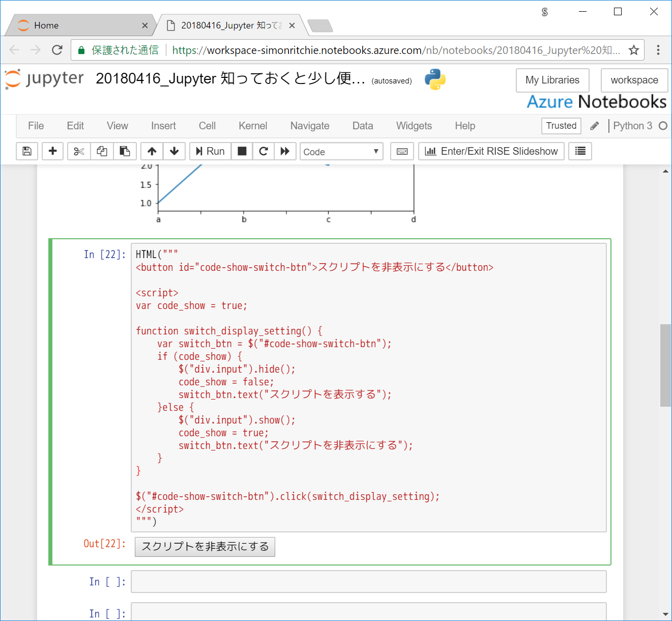Interrupt the kernel with the stop icon
This screenshot has width=672, height=621.
[x=242, y=151]
